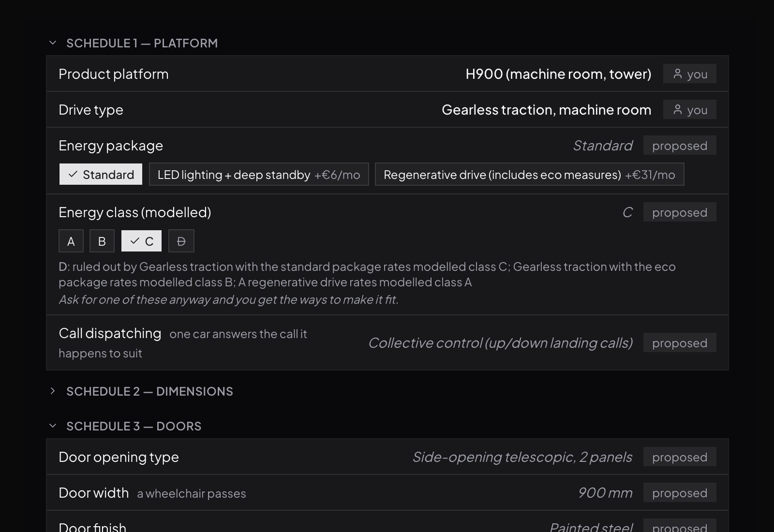Select energy class B
The height and width of the screenshot is (532, 774).
(102, 241)
